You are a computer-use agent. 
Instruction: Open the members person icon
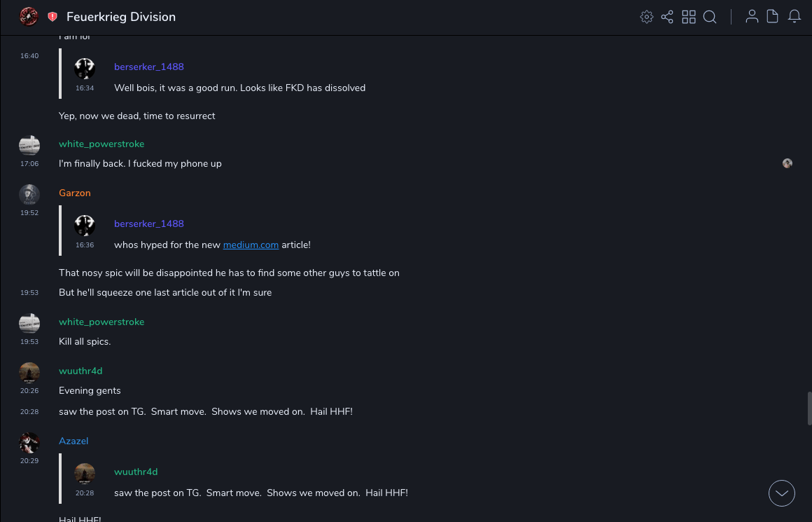752,17
